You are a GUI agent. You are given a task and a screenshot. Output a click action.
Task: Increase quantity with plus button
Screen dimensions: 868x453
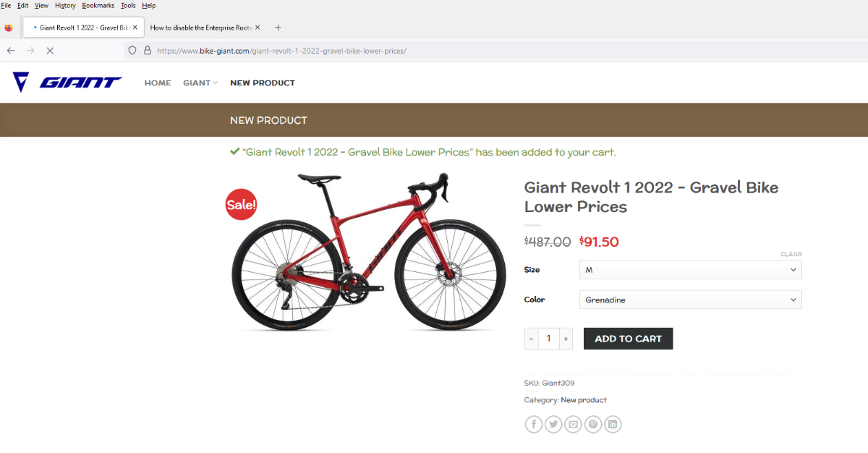pyautogui.click(x=566, y=339)
